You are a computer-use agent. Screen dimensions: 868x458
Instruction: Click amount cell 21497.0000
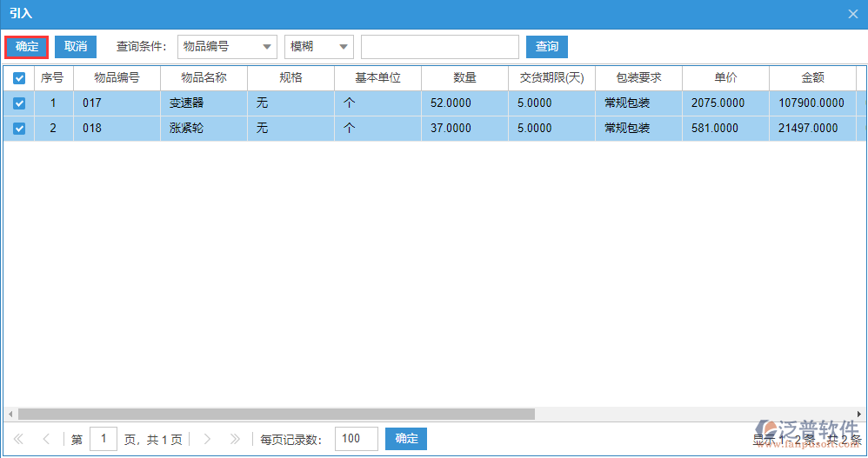(x=812, y=129)
